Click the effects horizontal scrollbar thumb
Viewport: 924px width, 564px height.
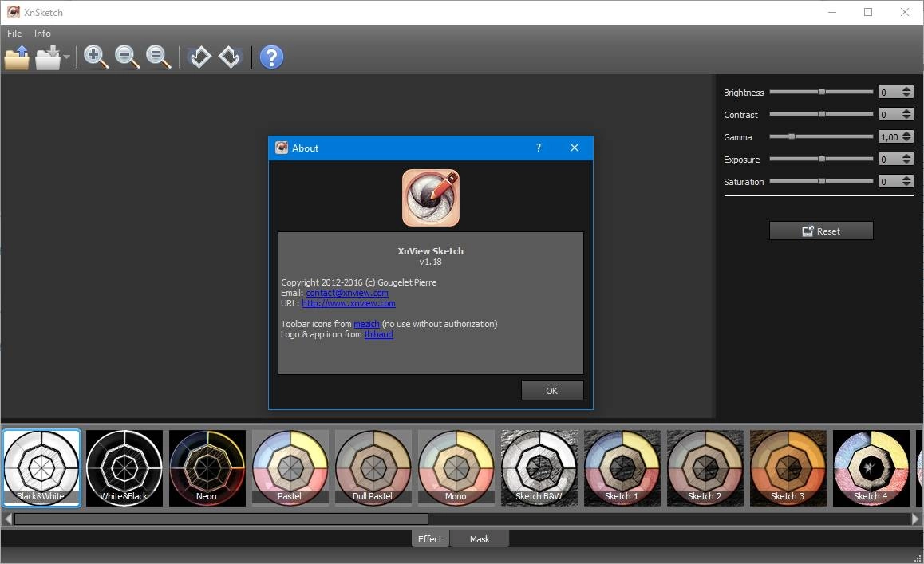pyautogui.click(x=222, y=519)
